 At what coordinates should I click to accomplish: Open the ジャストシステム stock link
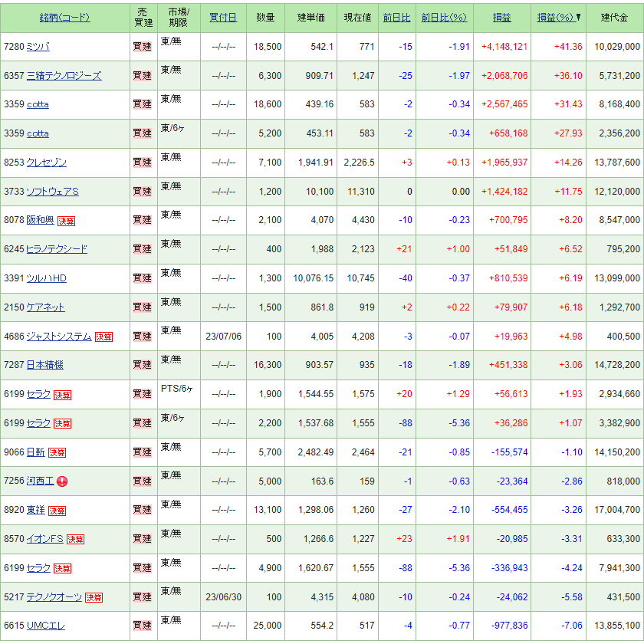coord(59,337)
